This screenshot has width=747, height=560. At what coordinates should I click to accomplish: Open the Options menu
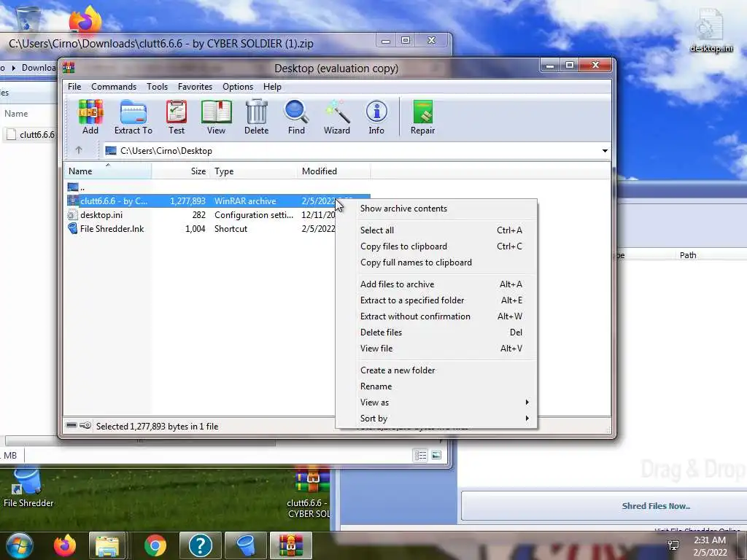pos(238,87)
